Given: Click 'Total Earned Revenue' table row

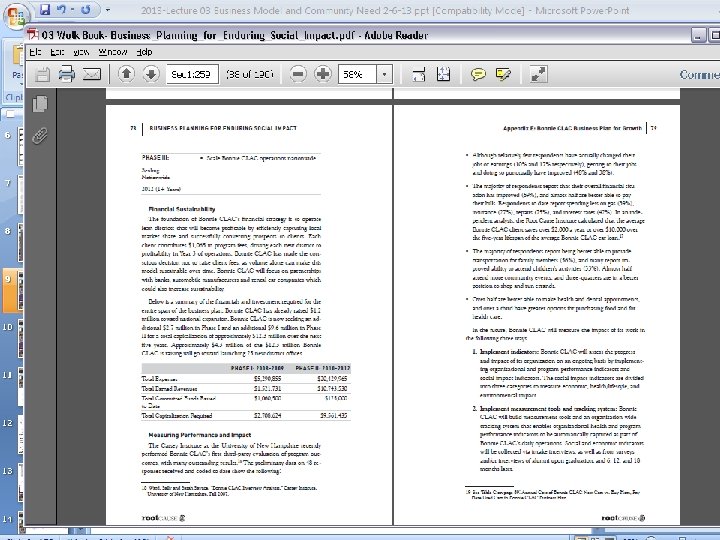Looking at the screenshot, I should tap(246, 388).
